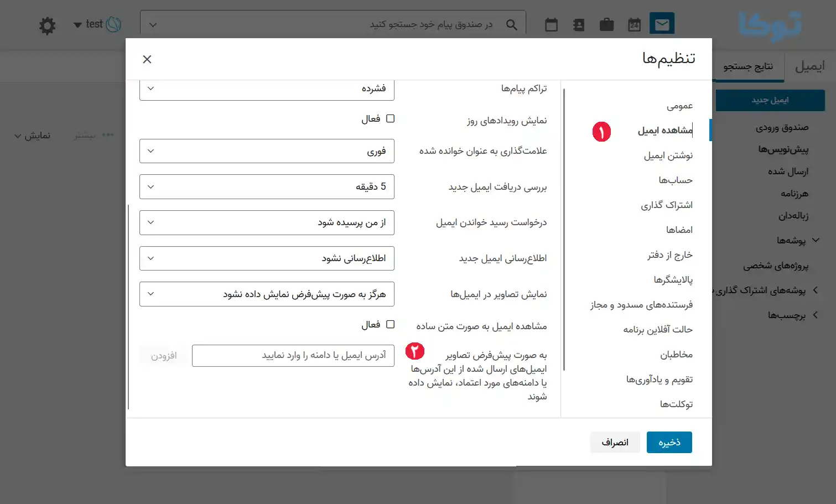Switch to the ایمیل tab
Image resolution: width=836 pixels, height=504 pixels.
(810, 66)
